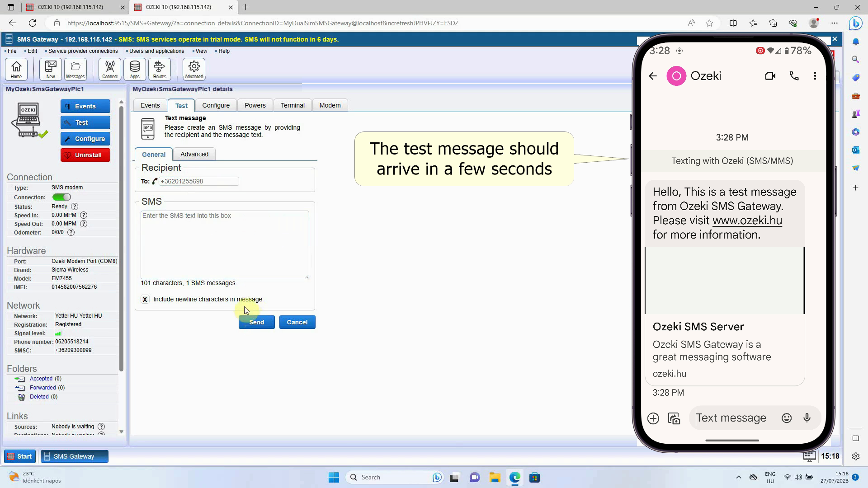Click the Odometer help icon
This screenshot has width=868, height=488.
(71, 232)
